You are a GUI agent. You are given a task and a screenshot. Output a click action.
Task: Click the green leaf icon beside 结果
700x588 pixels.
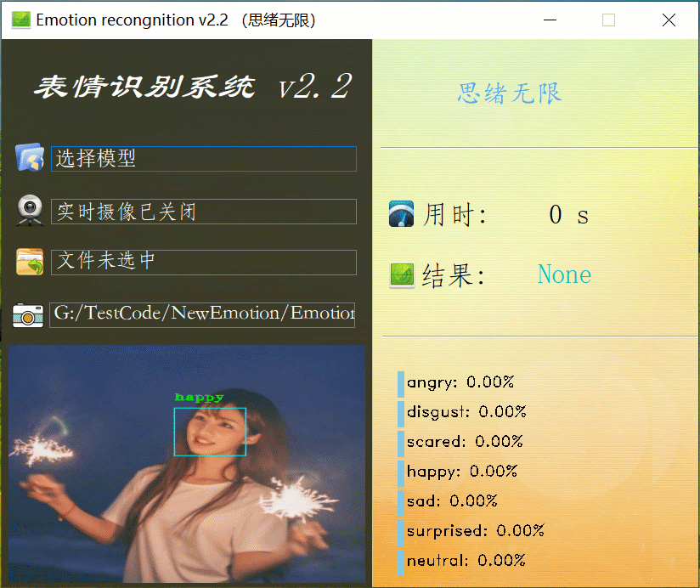[402, 274]
